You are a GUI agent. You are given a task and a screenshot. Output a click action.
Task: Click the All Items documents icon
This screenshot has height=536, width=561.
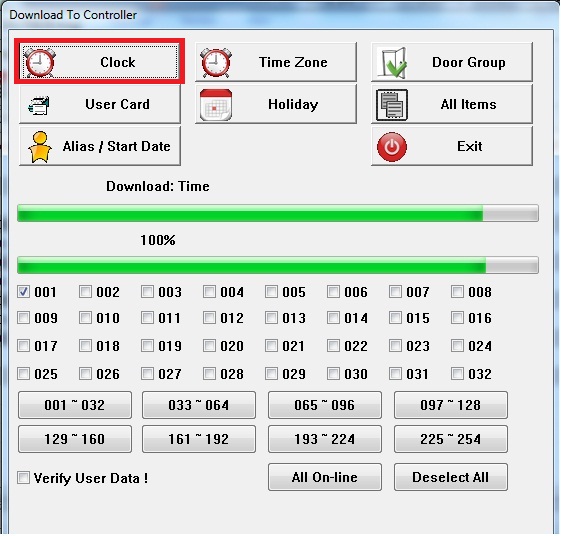392,105
